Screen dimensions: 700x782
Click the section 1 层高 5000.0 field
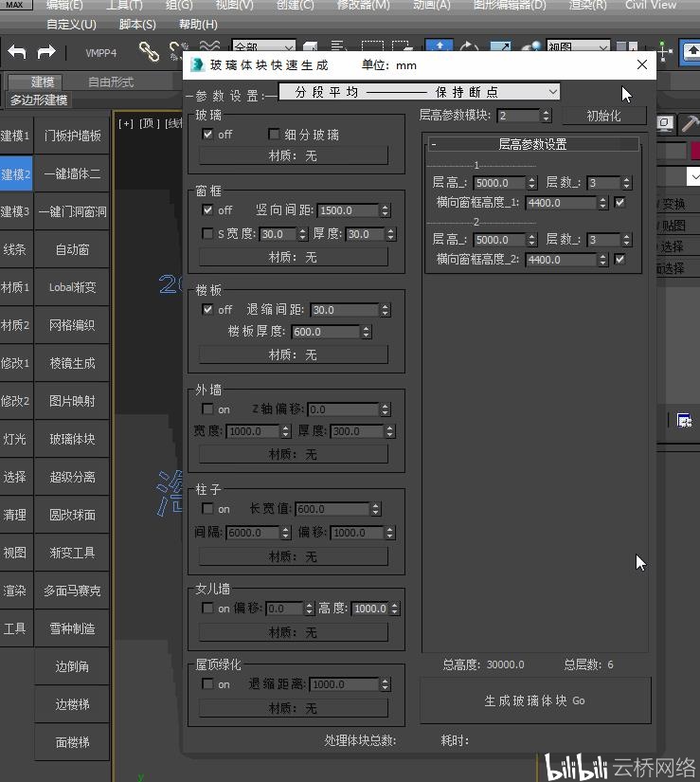pos(498,183)
